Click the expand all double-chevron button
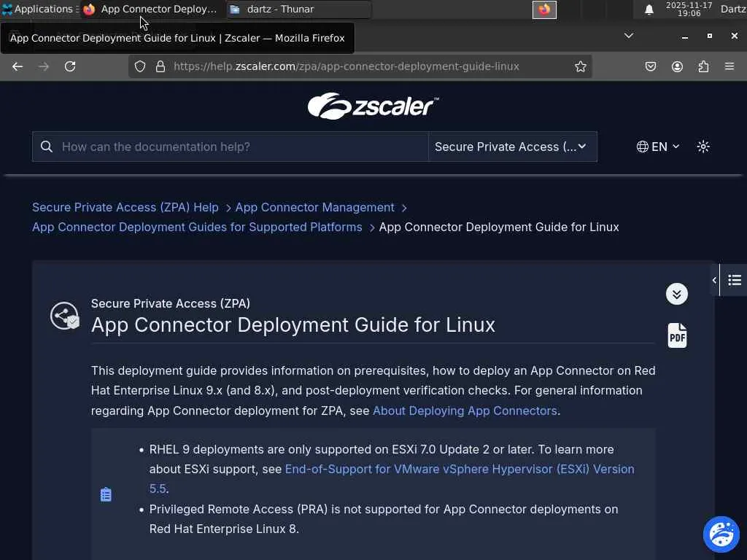747x560 pixels. point(677,295)
